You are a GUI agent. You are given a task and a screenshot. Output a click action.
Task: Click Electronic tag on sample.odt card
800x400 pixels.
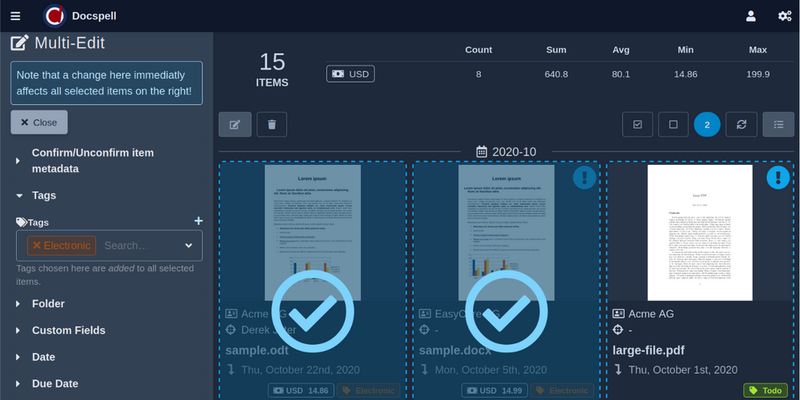(x=368, y=391)
